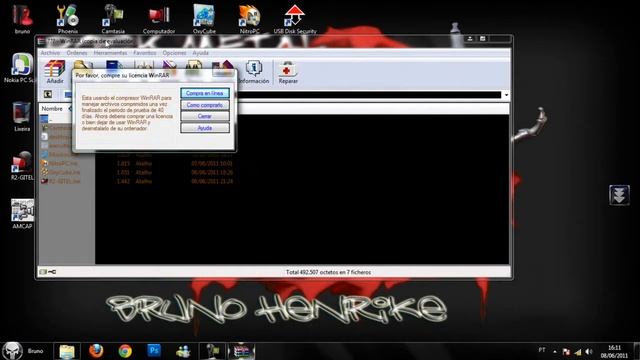This screenshot has height=360, width=640.
Task: Click the Extraer folder icon beside Añadir
Action: (x=83, y=65)
